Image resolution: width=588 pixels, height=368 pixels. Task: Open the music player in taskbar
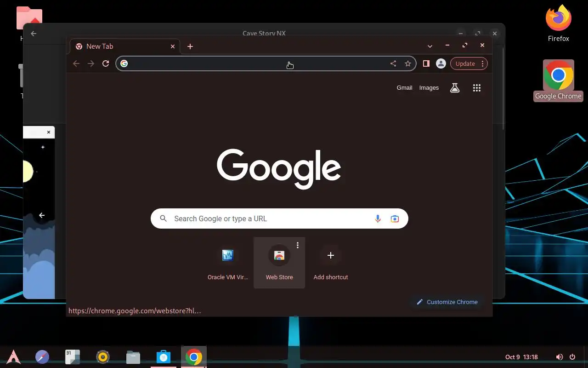103,357
